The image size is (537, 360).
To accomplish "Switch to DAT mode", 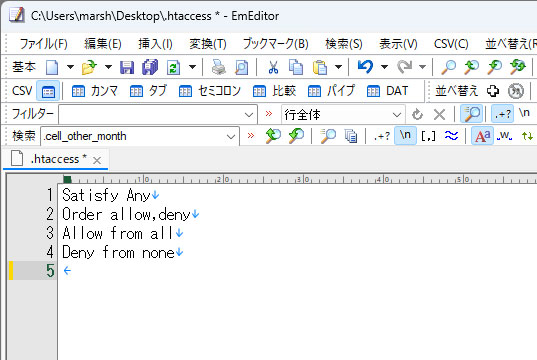I will pos(387,91).
